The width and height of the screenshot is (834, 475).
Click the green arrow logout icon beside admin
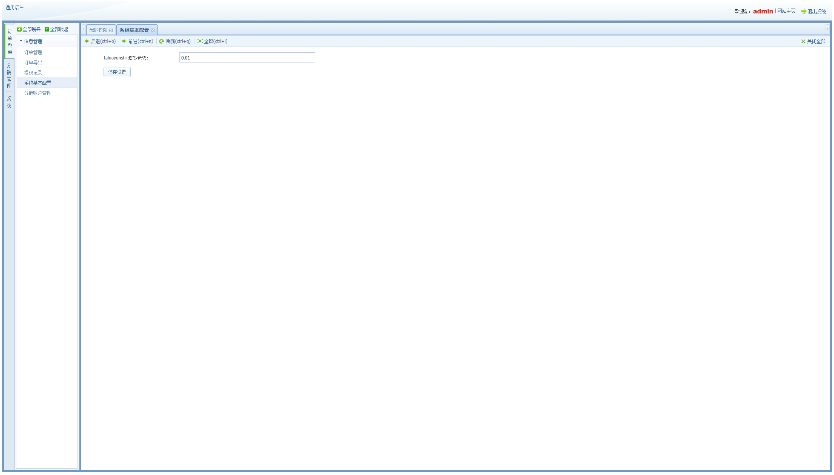point(803,11)
